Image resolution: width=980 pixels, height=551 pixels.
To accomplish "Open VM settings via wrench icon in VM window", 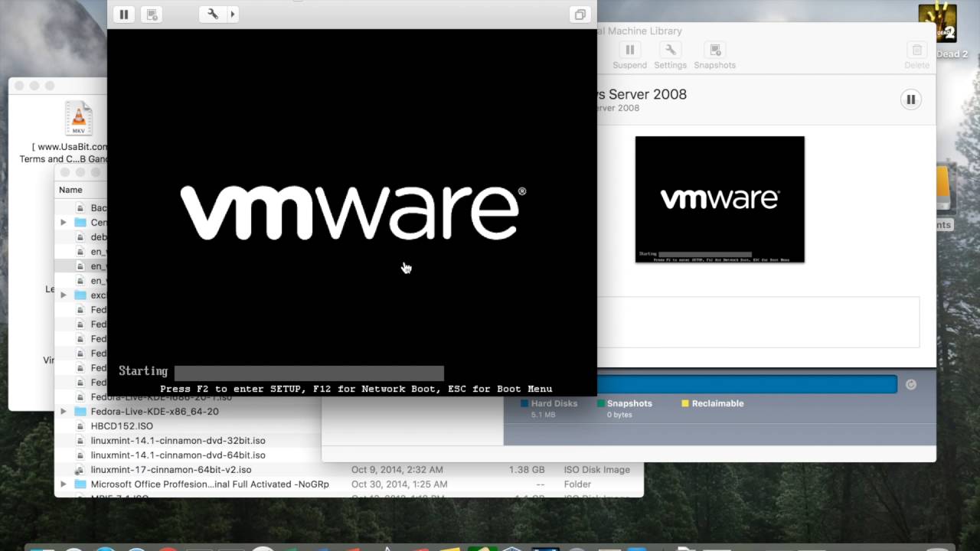I will 213,14.
